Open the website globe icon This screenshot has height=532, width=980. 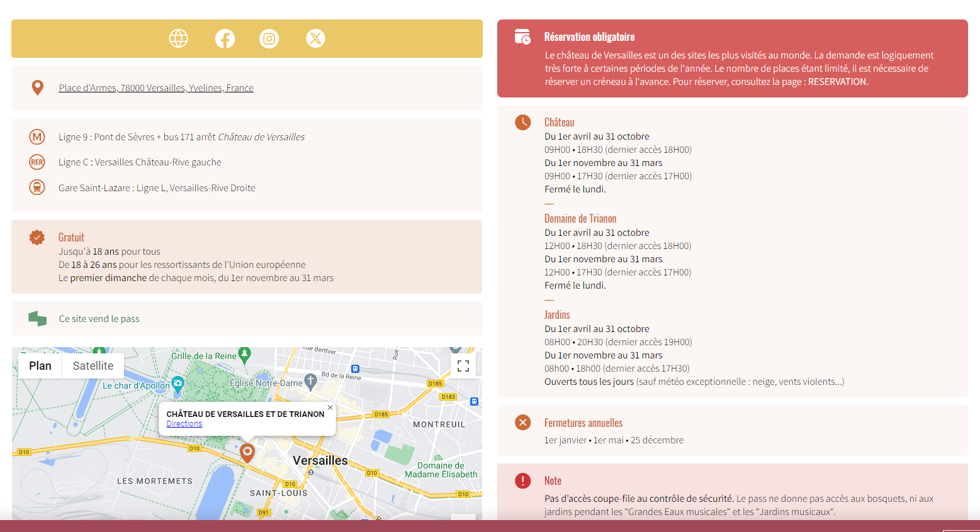179,38
